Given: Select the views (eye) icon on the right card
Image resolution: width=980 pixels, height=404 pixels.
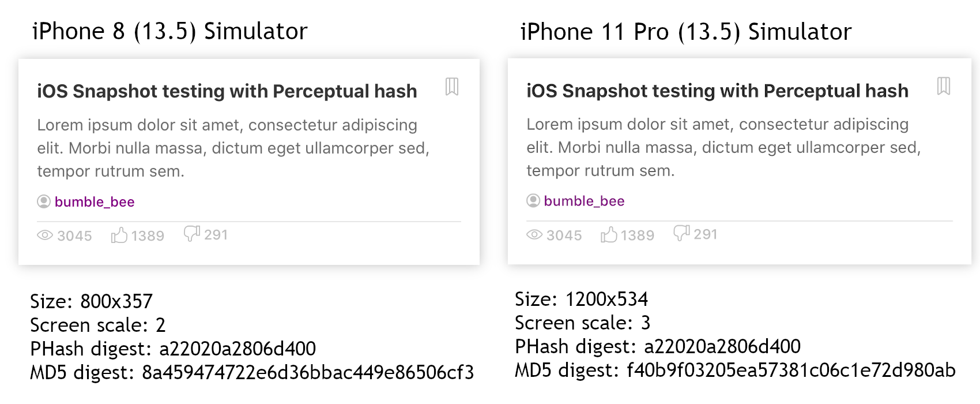Looking at the screenshot, I should click(534, 235).
